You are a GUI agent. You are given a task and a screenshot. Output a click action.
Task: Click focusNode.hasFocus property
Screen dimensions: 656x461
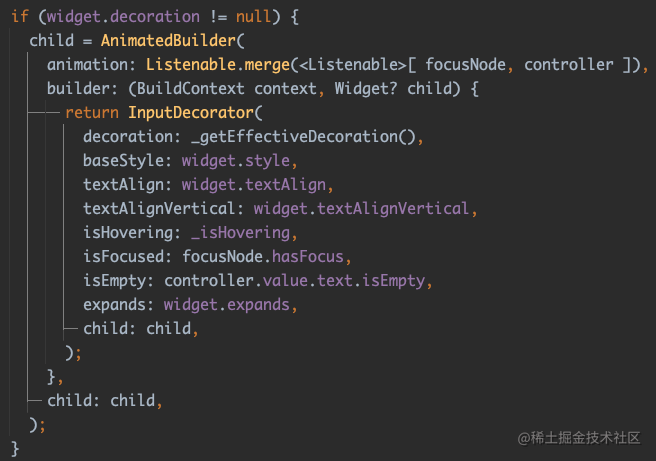[x=263, y=256]
